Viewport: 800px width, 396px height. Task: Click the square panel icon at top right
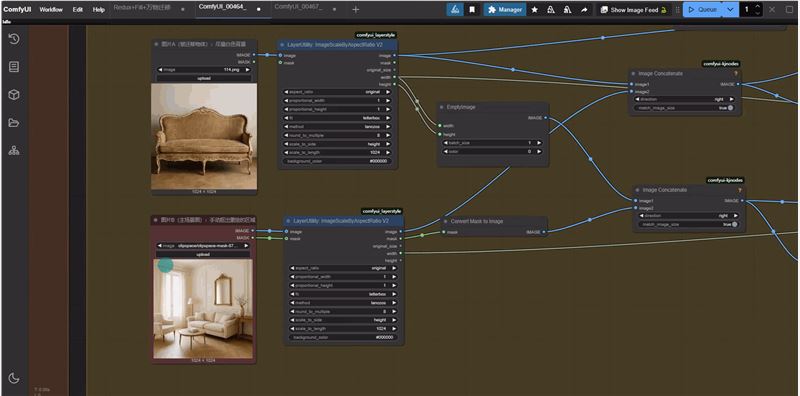tap(789, 9)
